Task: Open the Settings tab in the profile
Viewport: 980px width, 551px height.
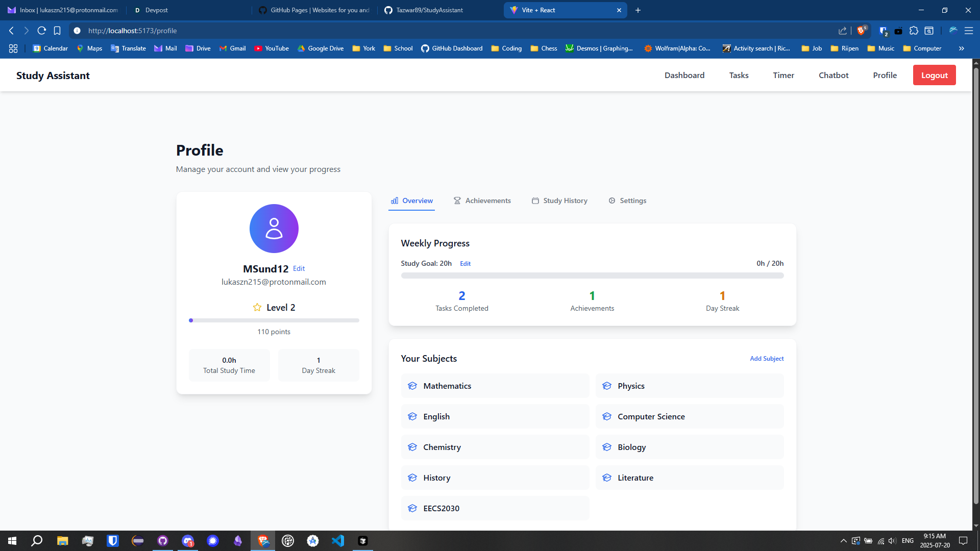Action: tap(627, 201)
